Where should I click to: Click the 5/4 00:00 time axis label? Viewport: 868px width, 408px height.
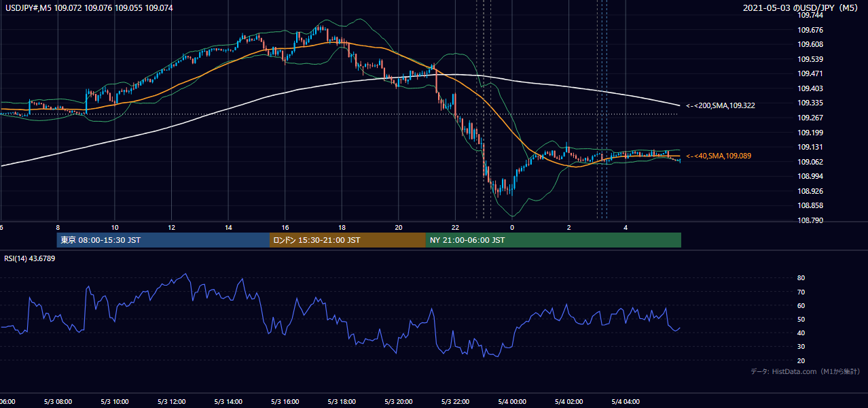click(512, 402)
